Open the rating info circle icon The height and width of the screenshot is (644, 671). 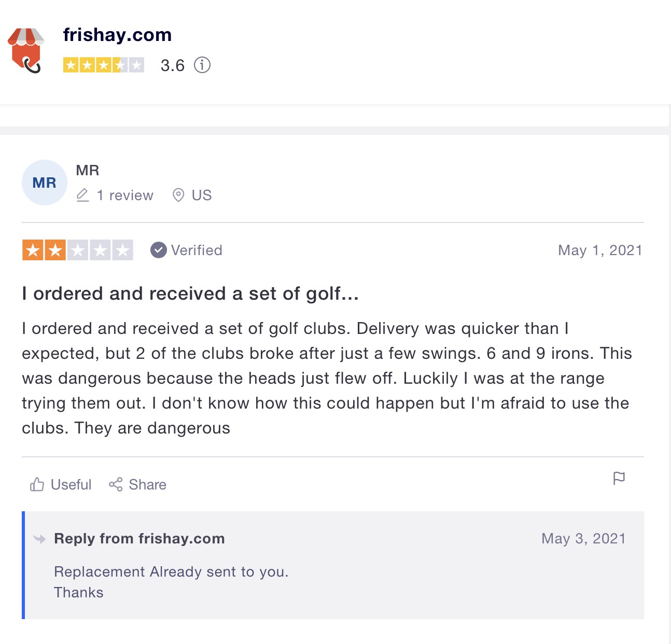tap(202, 65)
